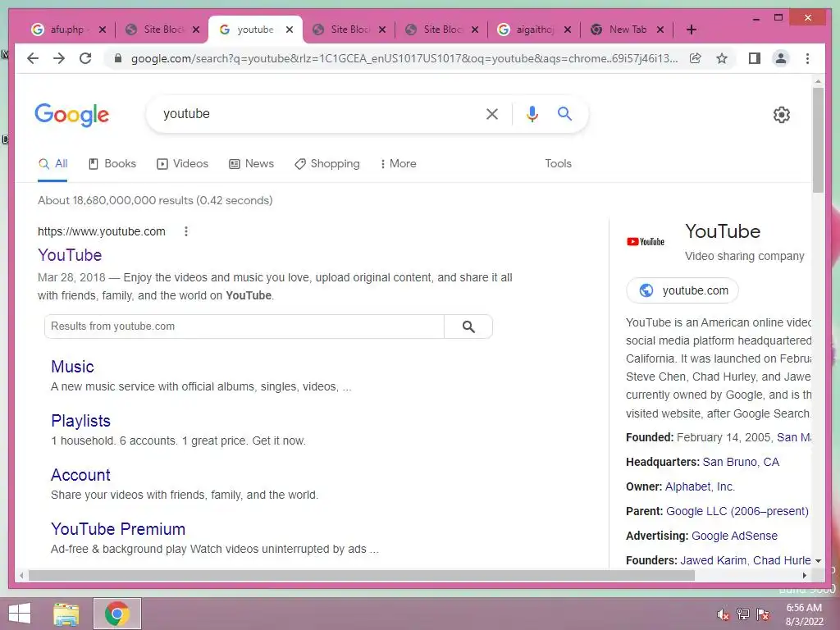Open the Chrome side panel

pos(755,58)
